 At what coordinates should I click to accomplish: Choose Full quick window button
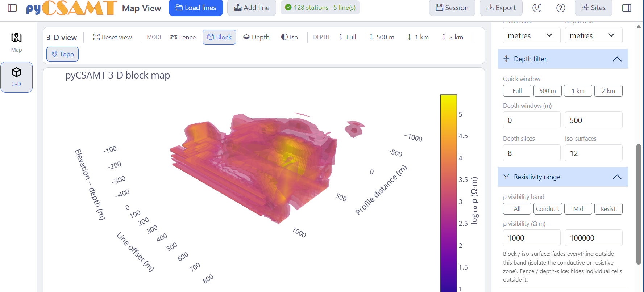(x=517, y=91)
